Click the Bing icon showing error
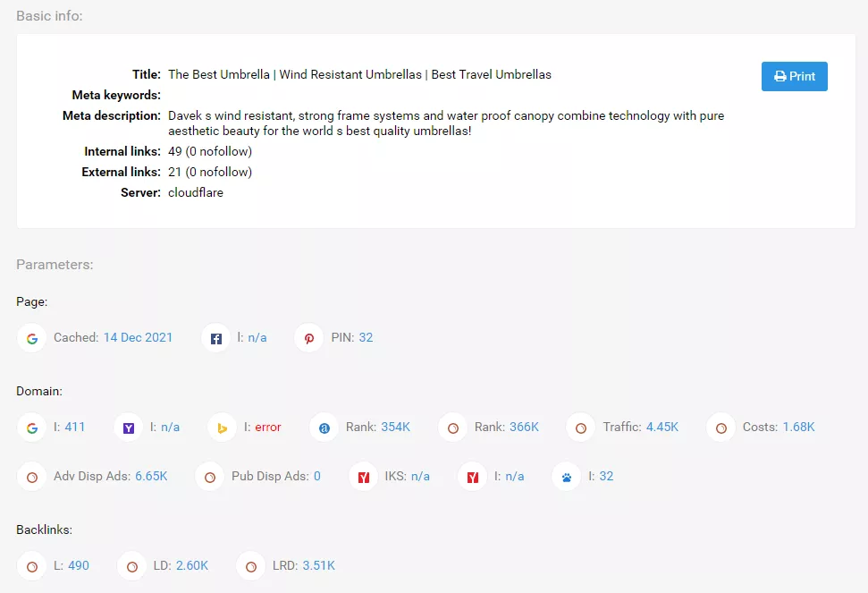868x593 pixels. 222,428
